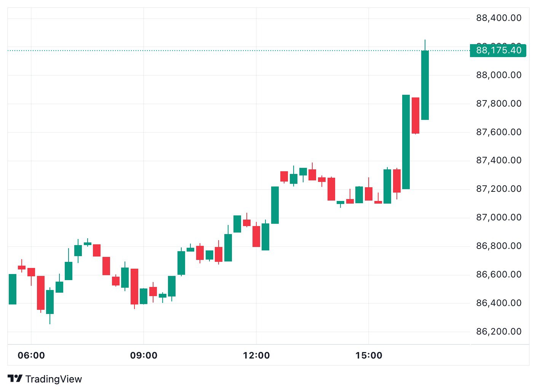Viewport: 537px width, 392px height.
Task: Select the 15:00 time axis label
Action: tap(369, 355)
